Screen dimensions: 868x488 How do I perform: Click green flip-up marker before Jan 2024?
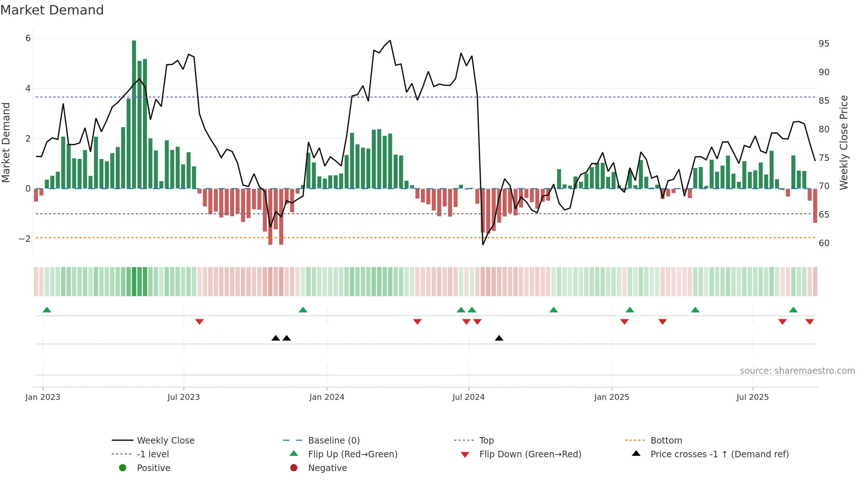click(x=303, y=310)
